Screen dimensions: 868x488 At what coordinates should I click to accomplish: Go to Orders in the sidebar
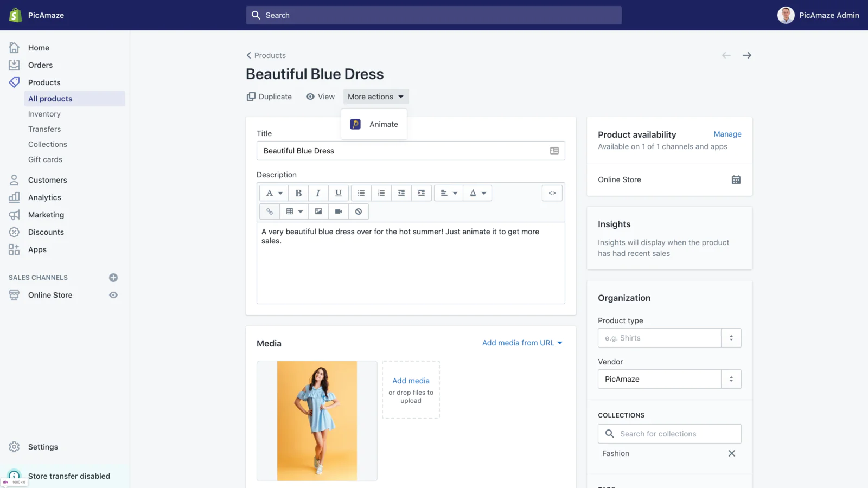pos(40,65)
